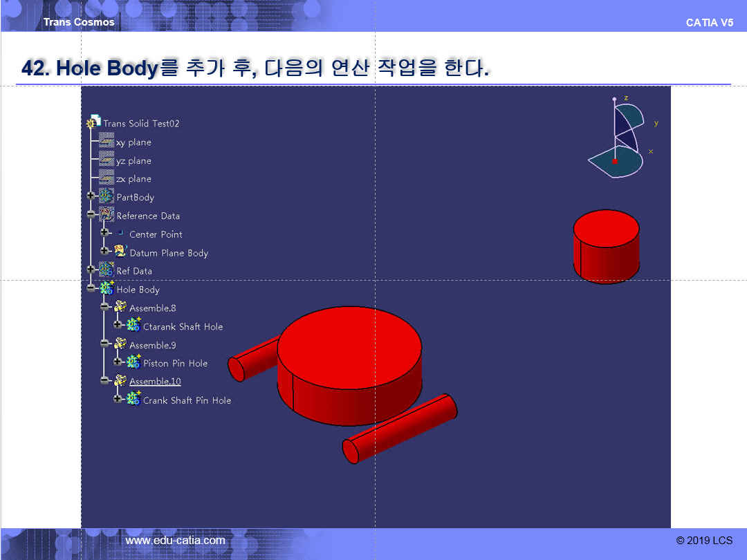Screen dimensions: 747x560
Task: Select Assemble.8 in the specification tree
Action: point(152,308)
